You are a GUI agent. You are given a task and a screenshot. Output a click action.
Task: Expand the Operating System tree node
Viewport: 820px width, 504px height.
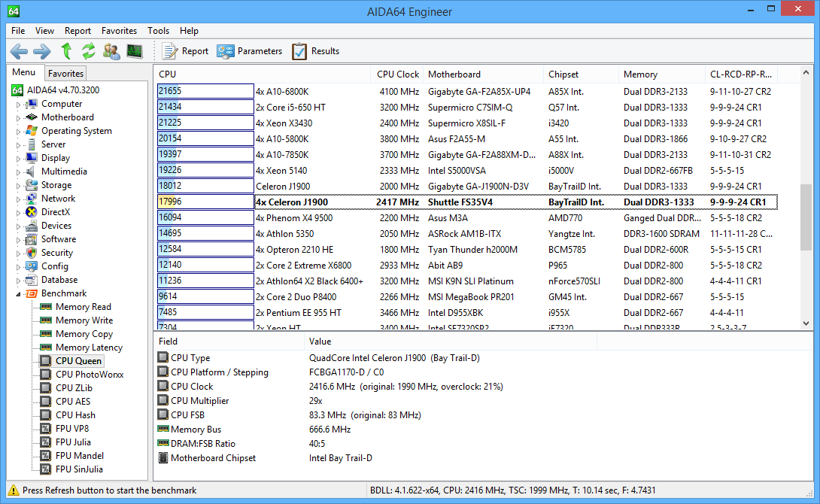(x=18, y=132)
